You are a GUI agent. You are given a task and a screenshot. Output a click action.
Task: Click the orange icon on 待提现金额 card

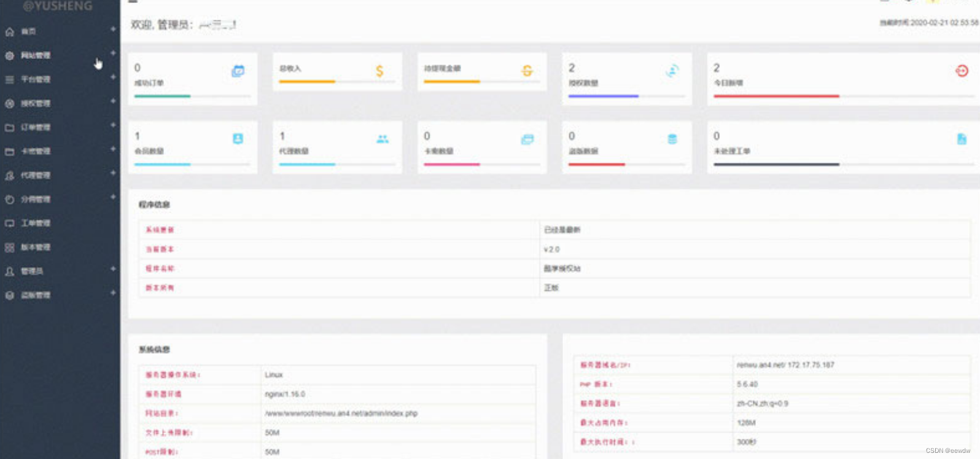(527, 71)
